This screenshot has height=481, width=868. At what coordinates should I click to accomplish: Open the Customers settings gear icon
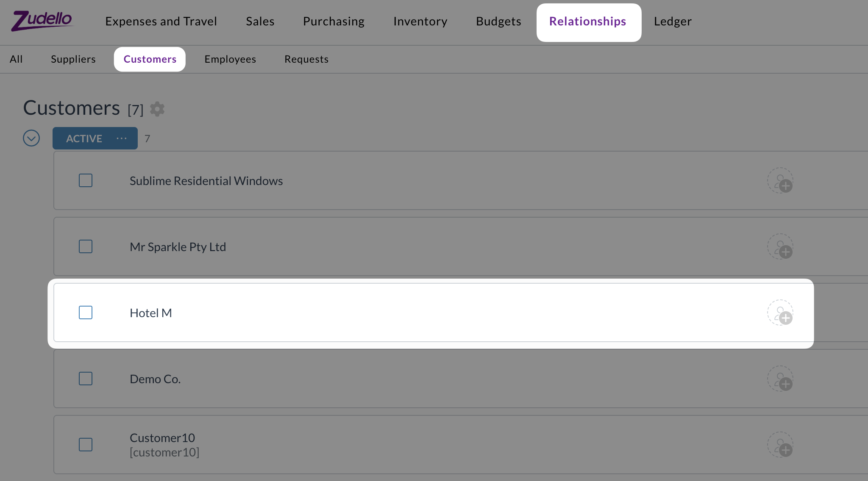pos(157,109)
